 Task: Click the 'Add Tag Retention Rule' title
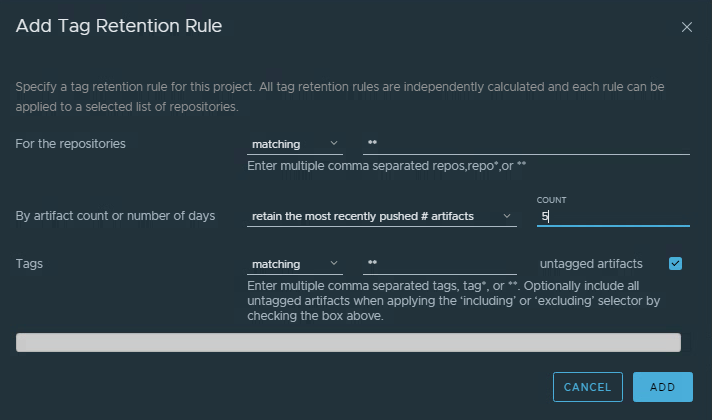(x=119, y=26)
